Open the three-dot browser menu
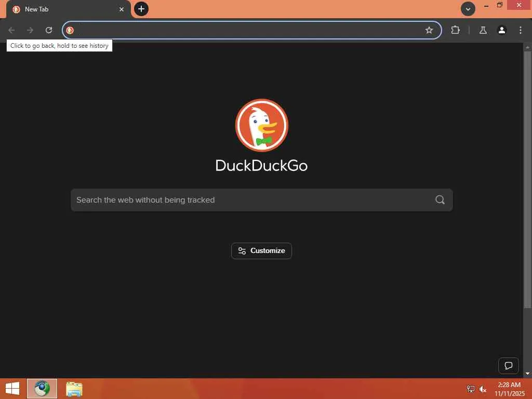 click(x=521, y=30)
